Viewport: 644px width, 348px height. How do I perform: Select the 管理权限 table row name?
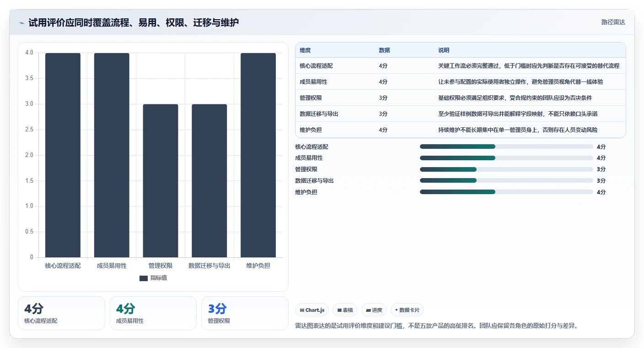pyautogui.click(x=311, y=98)
